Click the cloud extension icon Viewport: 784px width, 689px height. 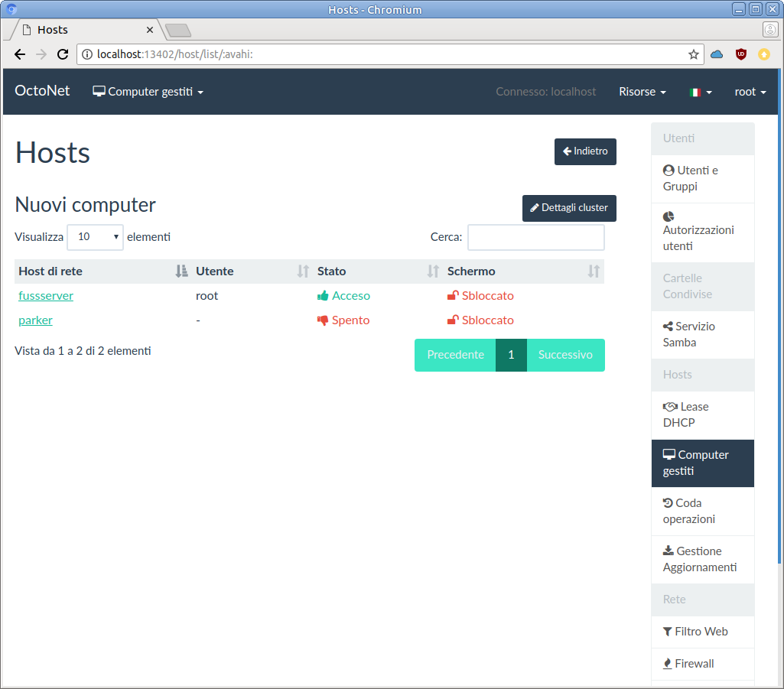717,54
